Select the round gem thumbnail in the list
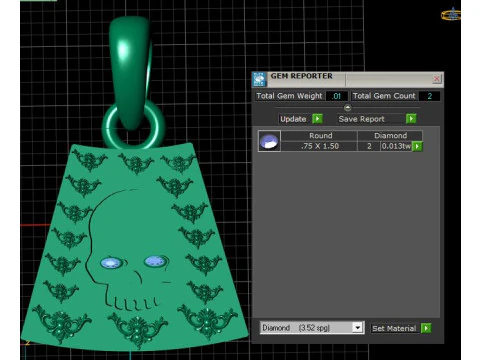Image resolution: width=480 pixels, height=360 pixels. pyautogui.click(x=269, y=141)
